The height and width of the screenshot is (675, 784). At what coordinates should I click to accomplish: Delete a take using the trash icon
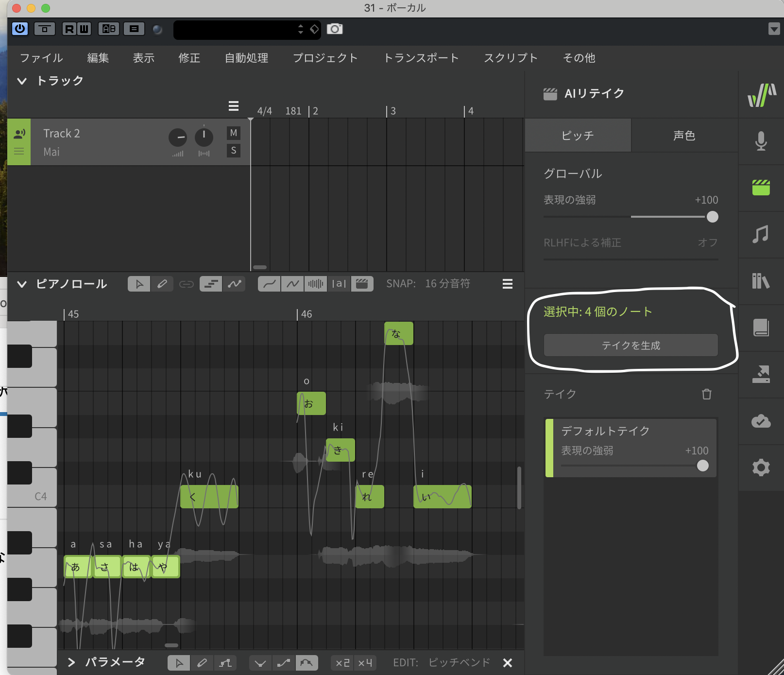(x=707, y=394)
